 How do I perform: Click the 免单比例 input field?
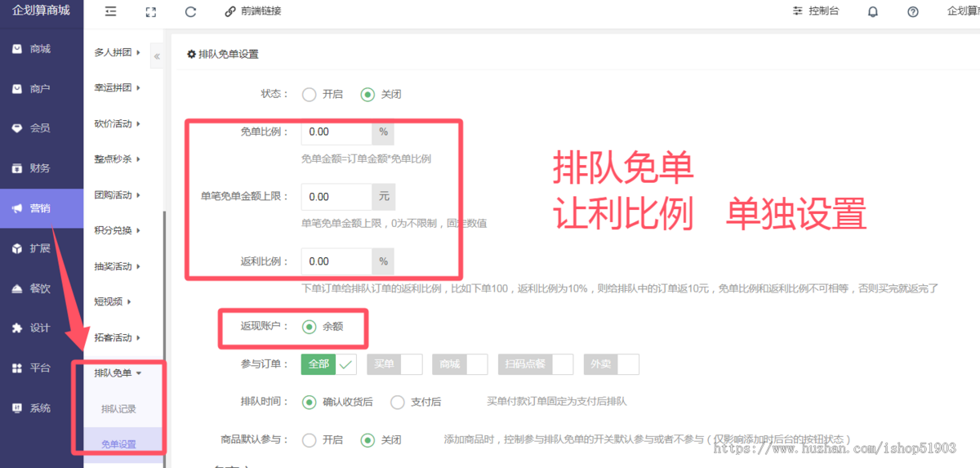coord(336,131)
